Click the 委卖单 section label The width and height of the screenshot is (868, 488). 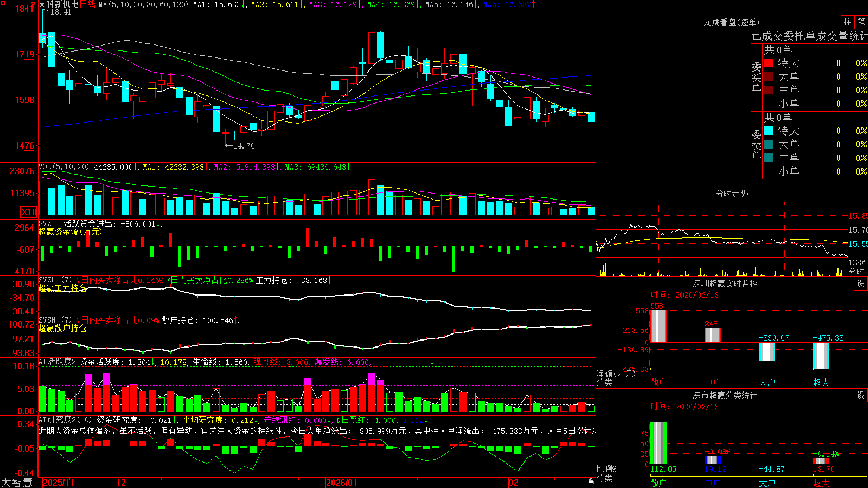(x=756, y=145)
